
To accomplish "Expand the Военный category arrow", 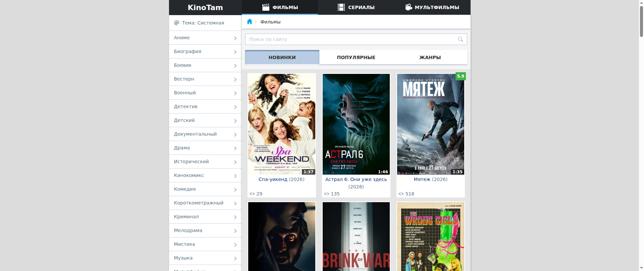I will pos(235,93).
